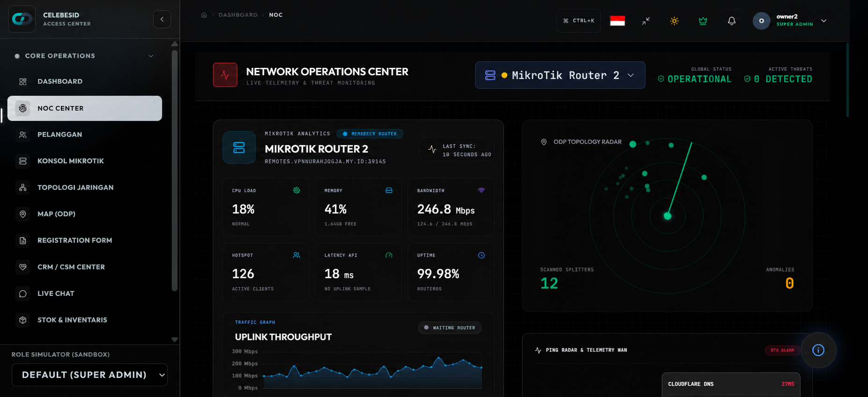
Task: Click the Dashboard breadcrumb link
Action: (238, 15)
